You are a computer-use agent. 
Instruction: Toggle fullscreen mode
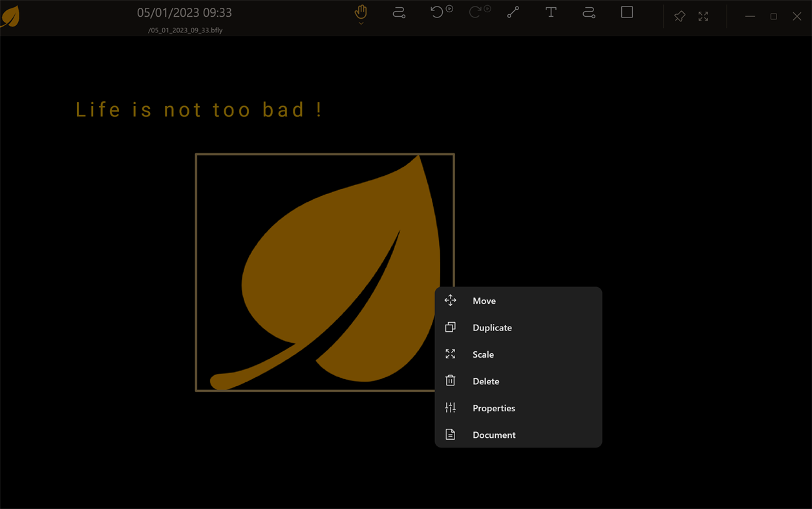click(703, 16)
